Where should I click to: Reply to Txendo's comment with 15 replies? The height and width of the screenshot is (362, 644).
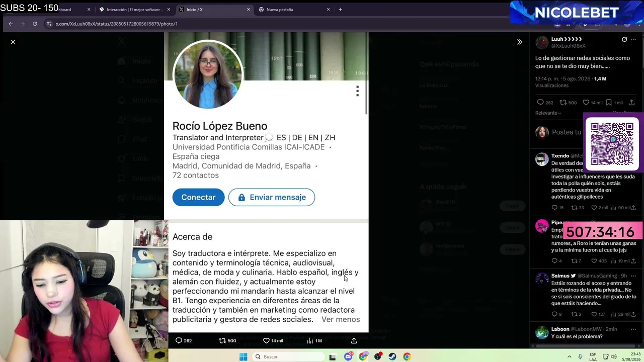pos(554,208)
